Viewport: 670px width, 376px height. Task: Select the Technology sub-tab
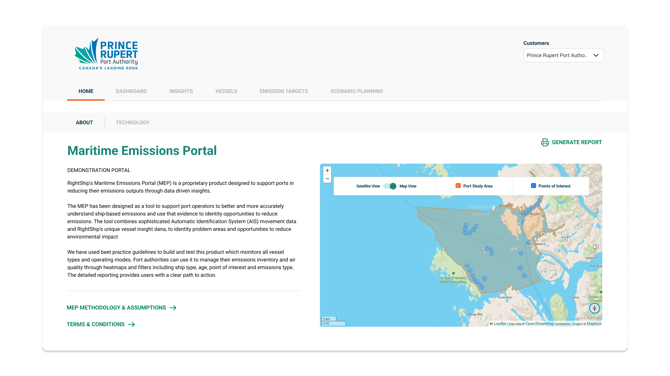coord(132,122)
